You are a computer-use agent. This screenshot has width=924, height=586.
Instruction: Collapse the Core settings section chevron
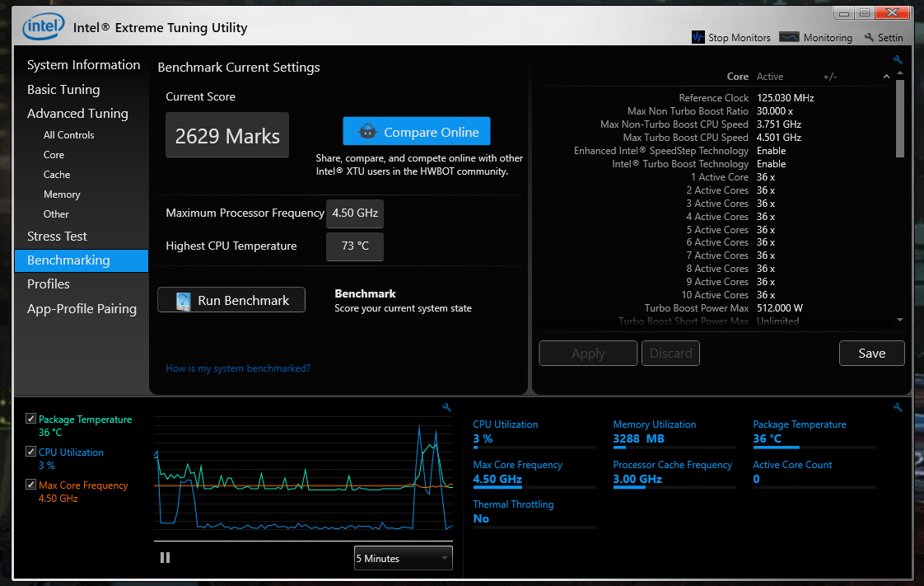click(886, 77)
